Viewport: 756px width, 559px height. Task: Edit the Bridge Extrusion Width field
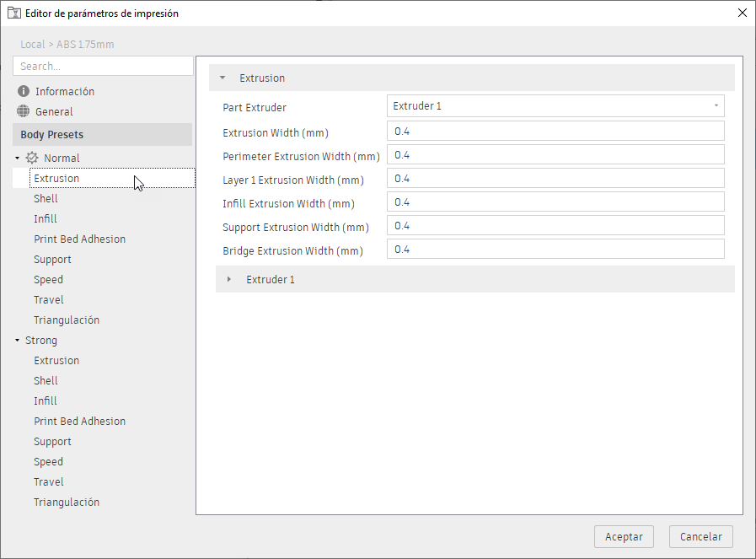pos(555,250)
